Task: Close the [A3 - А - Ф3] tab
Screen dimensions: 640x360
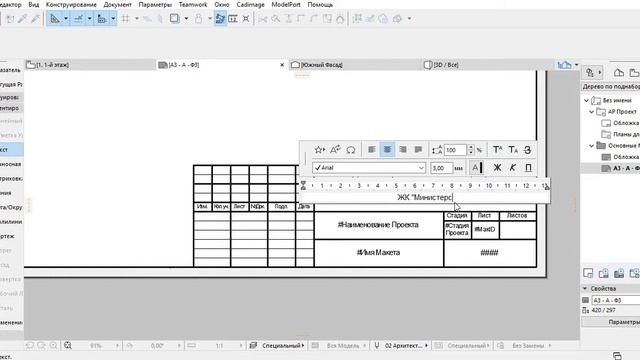Action: pyautogui.click(x=282, y=65)
